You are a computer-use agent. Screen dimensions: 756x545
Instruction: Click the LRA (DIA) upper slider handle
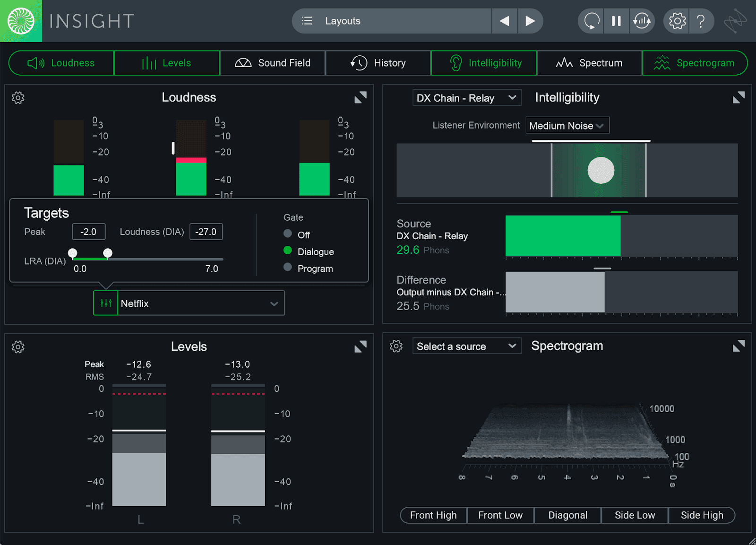[108, 253]
